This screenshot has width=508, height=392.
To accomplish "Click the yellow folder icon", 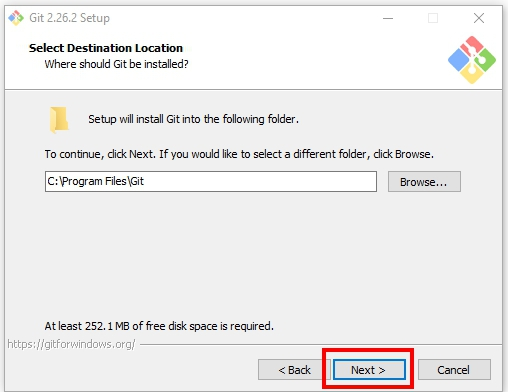I will tap(59, 120).
